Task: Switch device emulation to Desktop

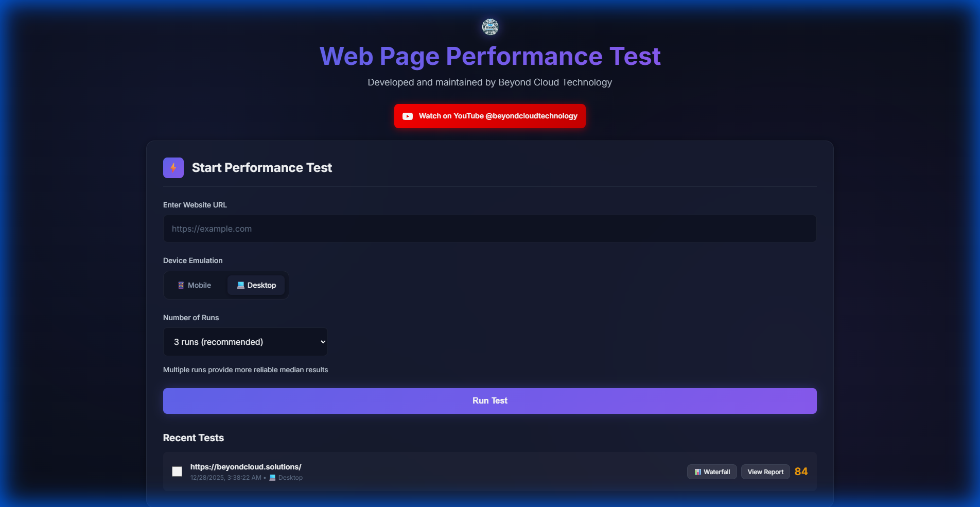Action: [x=256, y=285]
